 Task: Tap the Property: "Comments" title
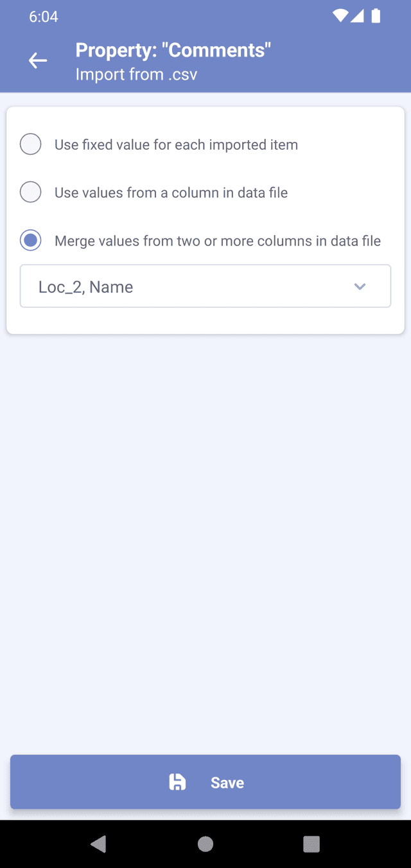click(x=173, y=50)
